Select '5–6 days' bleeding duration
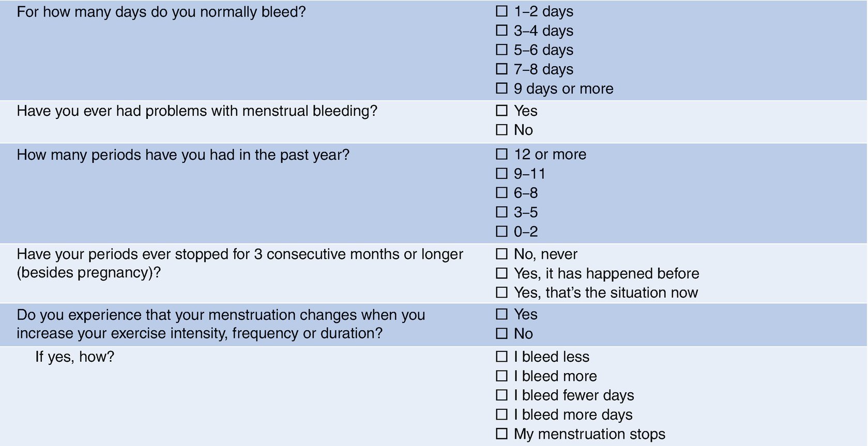Image resolution: width=868 pixels, height=446 pixels. (x=501, y=50)
